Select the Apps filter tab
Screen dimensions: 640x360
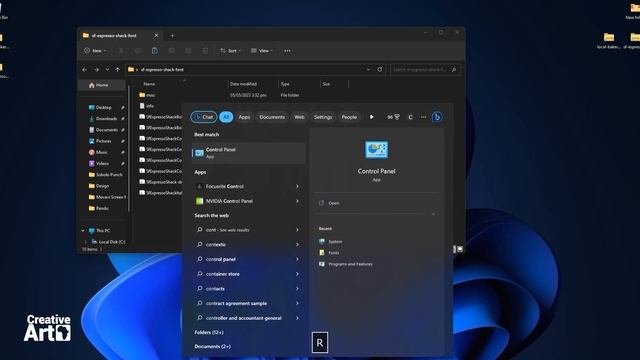pos(244,117)
